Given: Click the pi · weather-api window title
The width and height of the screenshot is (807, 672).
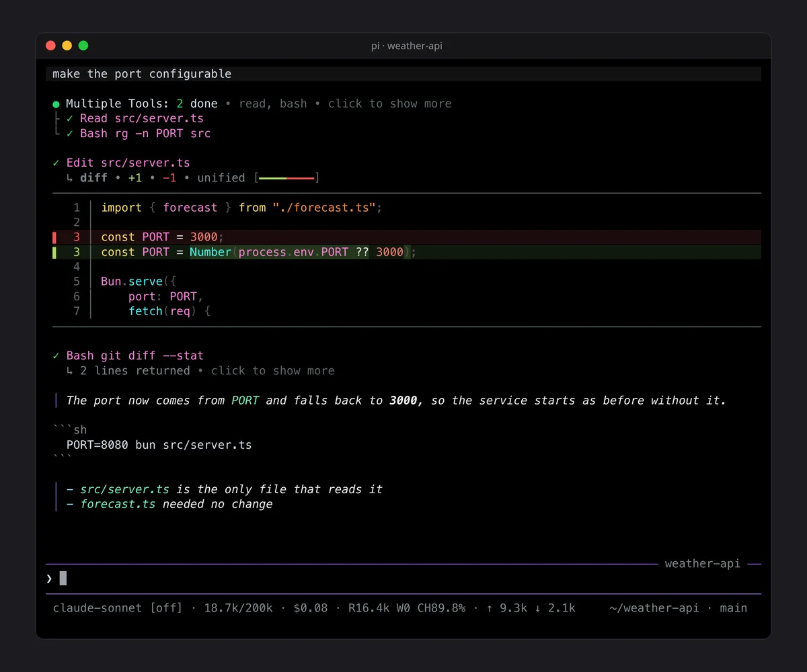Looking at the screenshot, I should [407, 46].
